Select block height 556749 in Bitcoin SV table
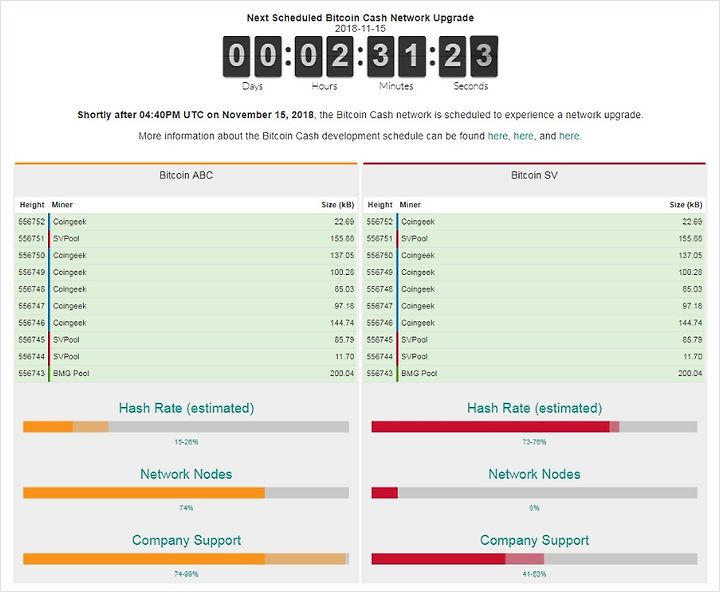This screenshot has height=592, width=720. click(x=380, y=272)
